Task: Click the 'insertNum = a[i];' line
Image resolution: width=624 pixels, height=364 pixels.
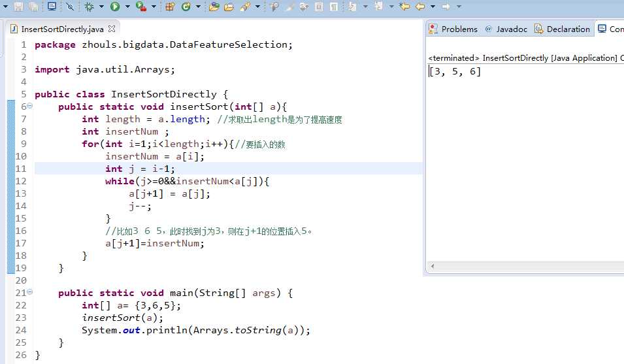Action: [155, 156]
